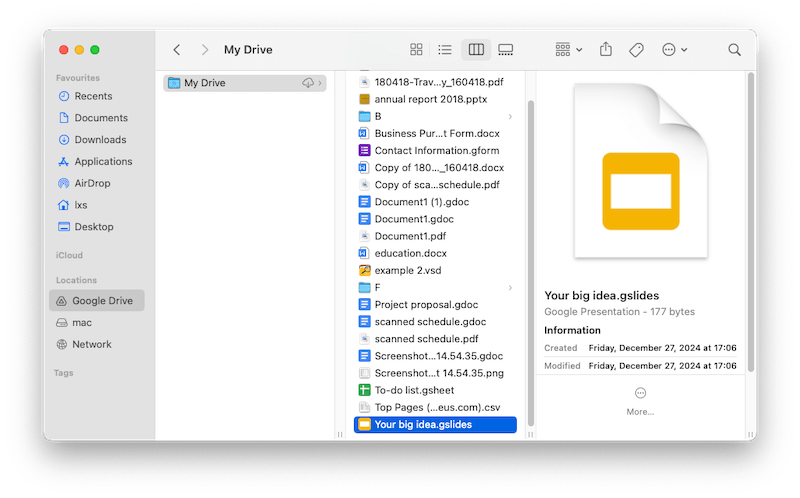Click the search magnifier icon

(734, 49)
